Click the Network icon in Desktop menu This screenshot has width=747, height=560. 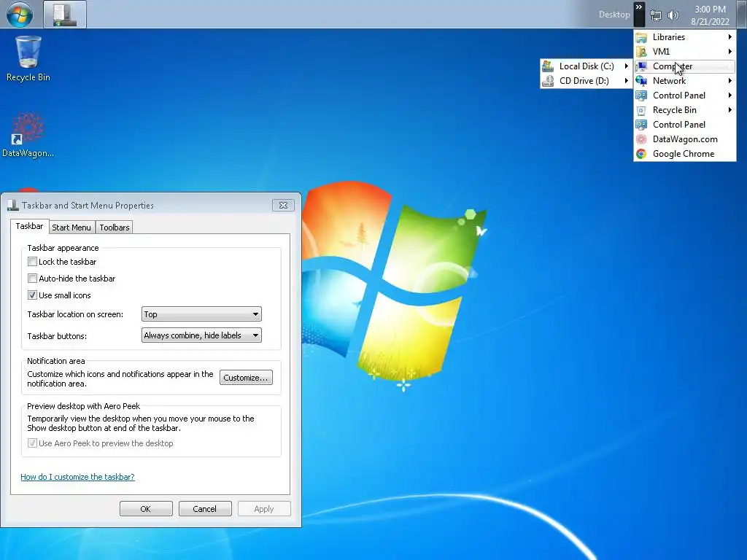[642, 81]
